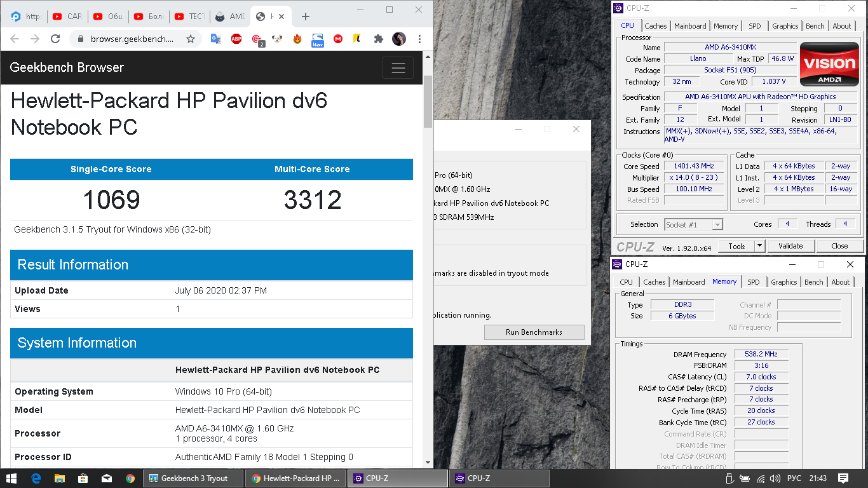Open the Windows Start menu
868x488 pixels.
point(11,478)
